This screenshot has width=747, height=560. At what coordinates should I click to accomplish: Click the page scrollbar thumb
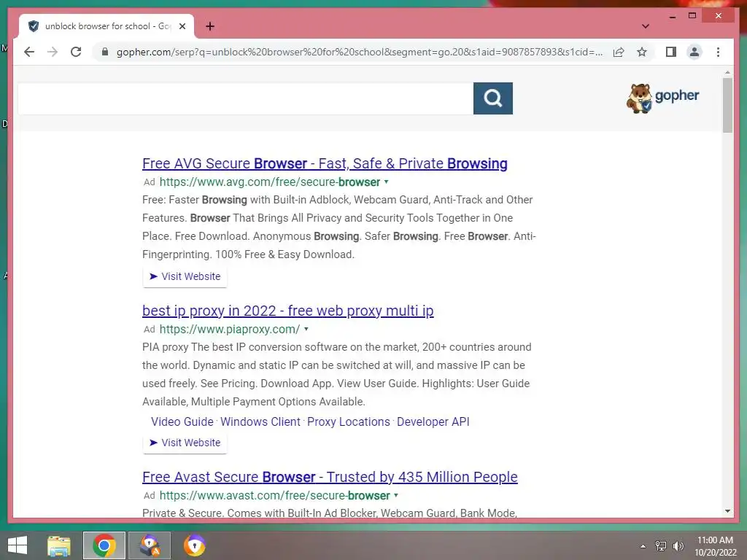727,105
